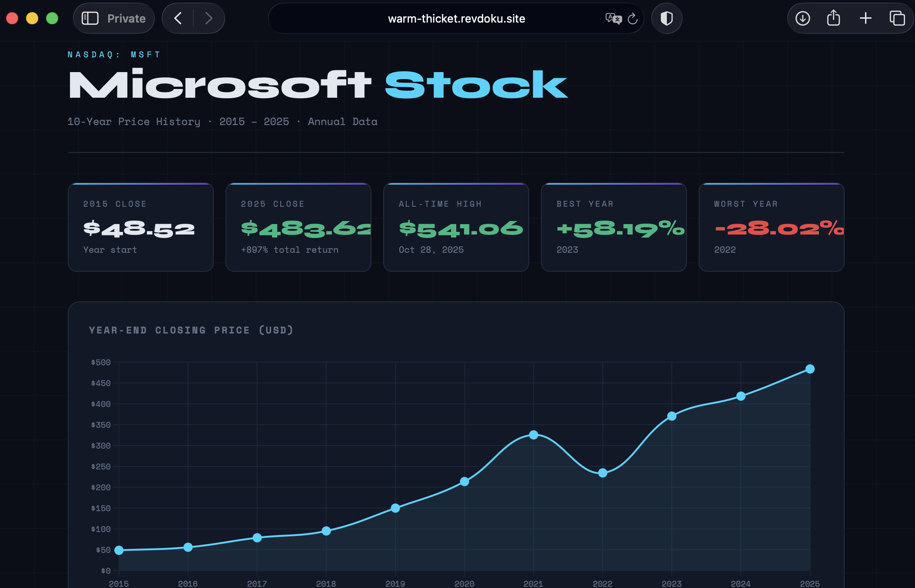Image resolution: width=915 pixels, height=588 pixels.
Task: Click the 2020 data point on chart
Action: point(464,482)
